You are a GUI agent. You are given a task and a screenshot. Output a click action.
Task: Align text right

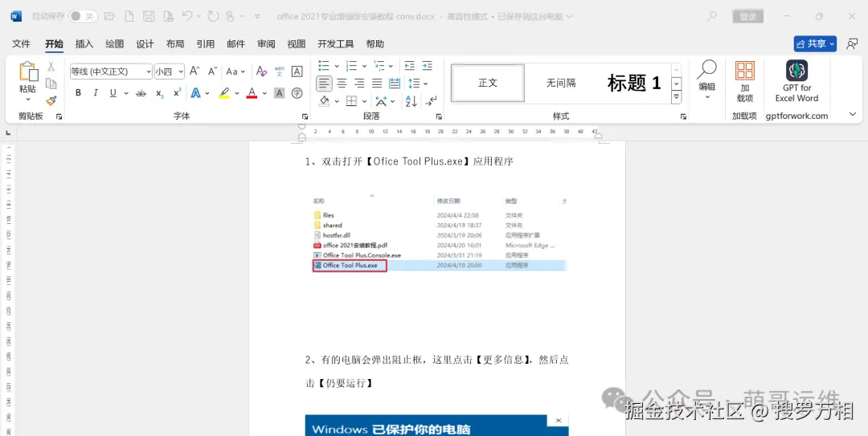(360, 84)
